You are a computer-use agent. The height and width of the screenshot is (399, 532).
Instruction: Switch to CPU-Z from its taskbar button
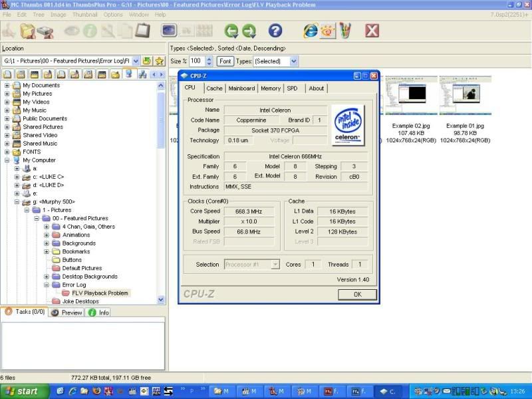click(x=389, y=391)
